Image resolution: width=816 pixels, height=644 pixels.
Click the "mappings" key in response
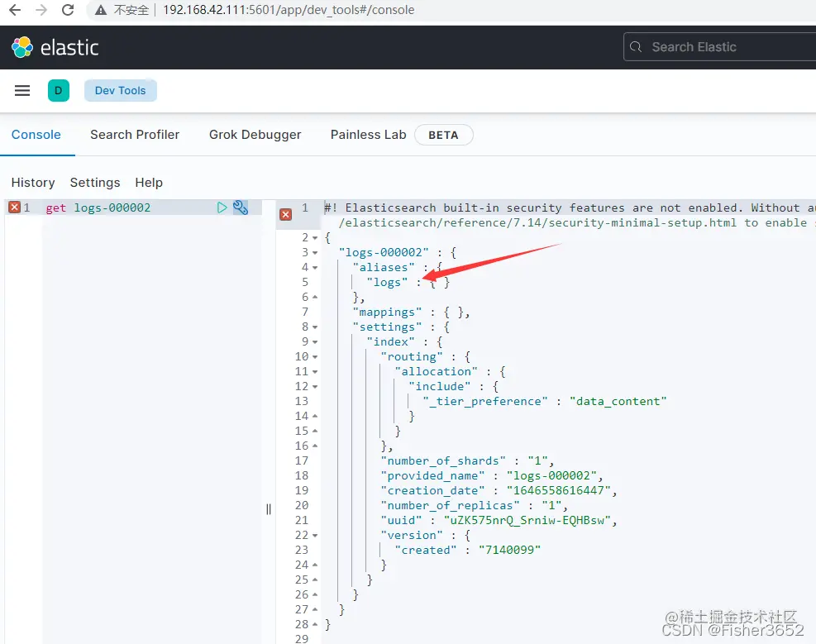click(x=387, y=312)
